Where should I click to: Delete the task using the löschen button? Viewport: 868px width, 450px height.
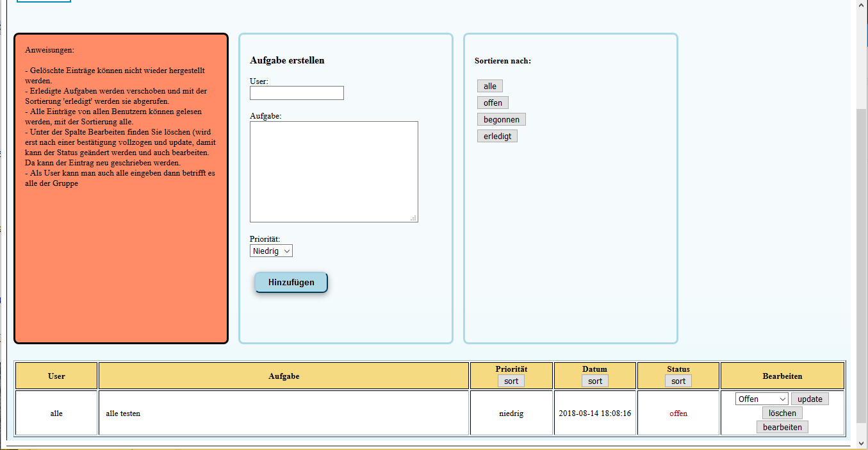[x=782, y=413]
